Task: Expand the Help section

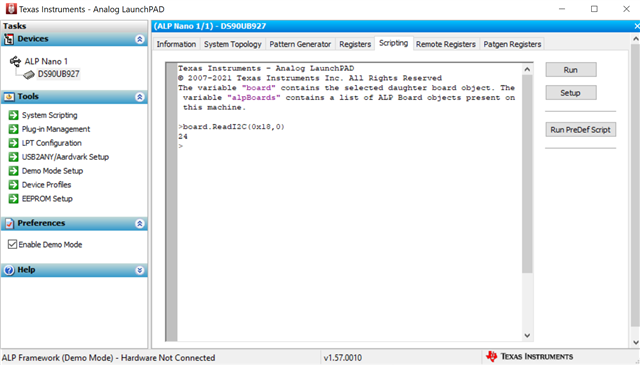Action: [140, 270]
